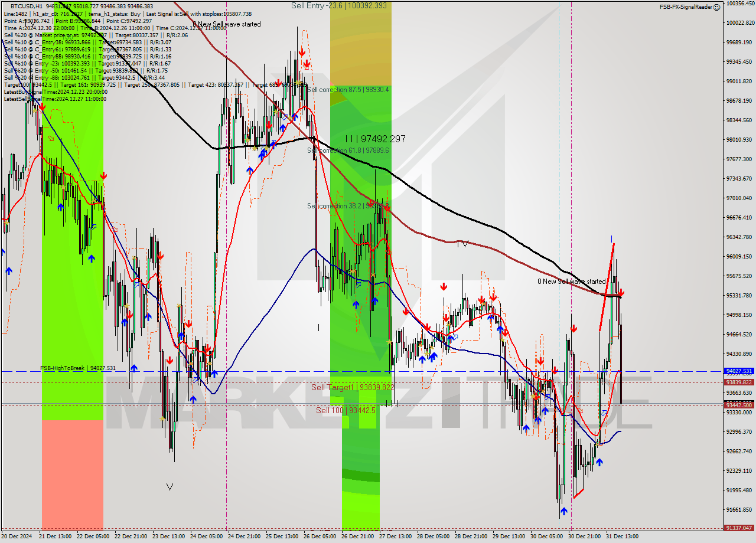Click the '28 Dec 21:00' time axis label
Viewport: 756px width, 543px height.
471,537
